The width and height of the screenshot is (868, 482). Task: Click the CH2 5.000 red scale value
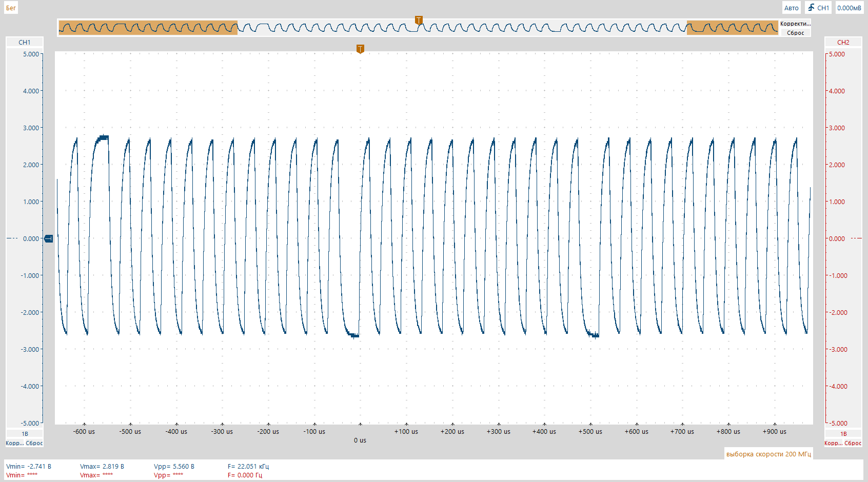(x=837, y=54)
